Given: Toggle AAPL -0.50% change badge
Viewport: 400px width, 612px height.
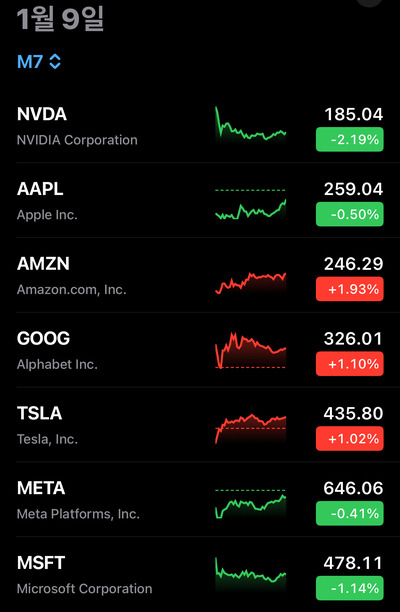Looking at the screenshot, I should point(350,214).
